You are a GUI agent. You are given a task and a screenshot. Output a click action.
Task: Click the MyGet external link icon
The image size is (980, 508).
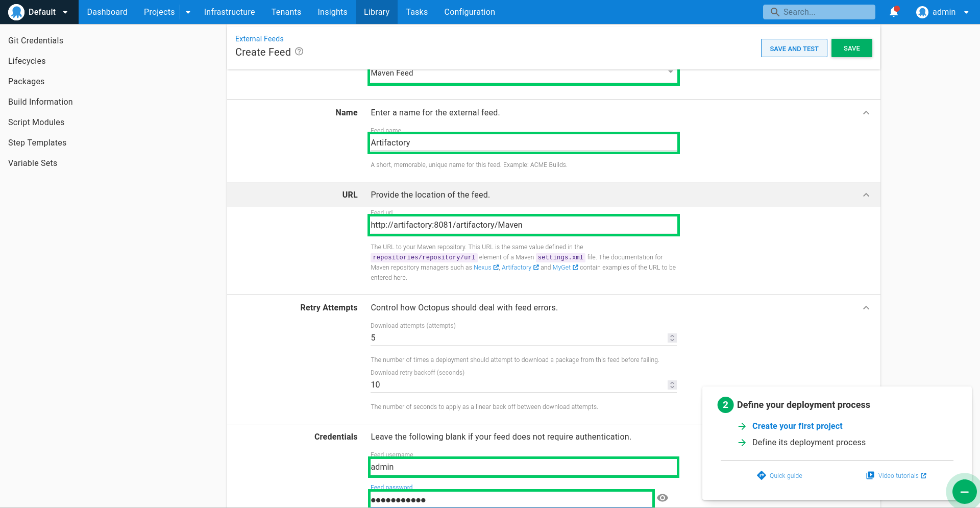click(x=575, y=268)
